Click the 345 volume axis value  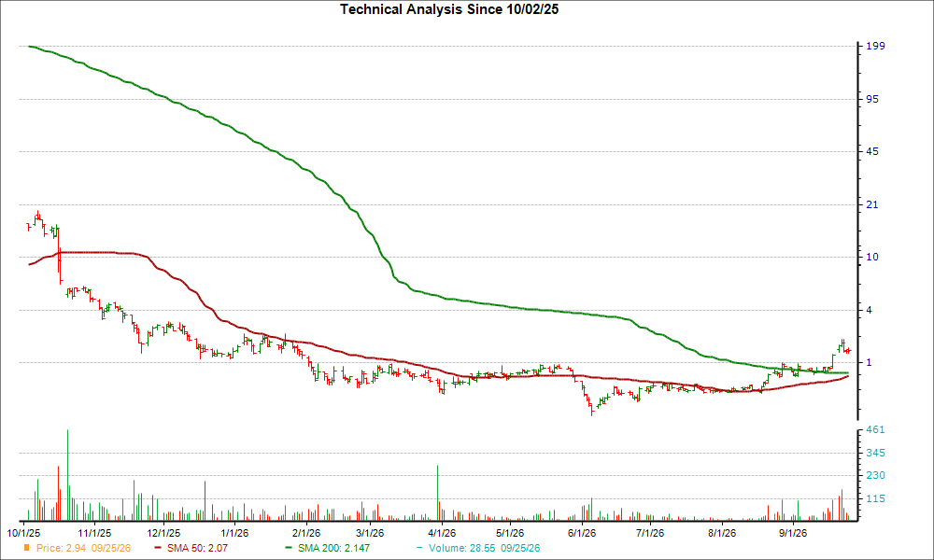tap(875, 453)
